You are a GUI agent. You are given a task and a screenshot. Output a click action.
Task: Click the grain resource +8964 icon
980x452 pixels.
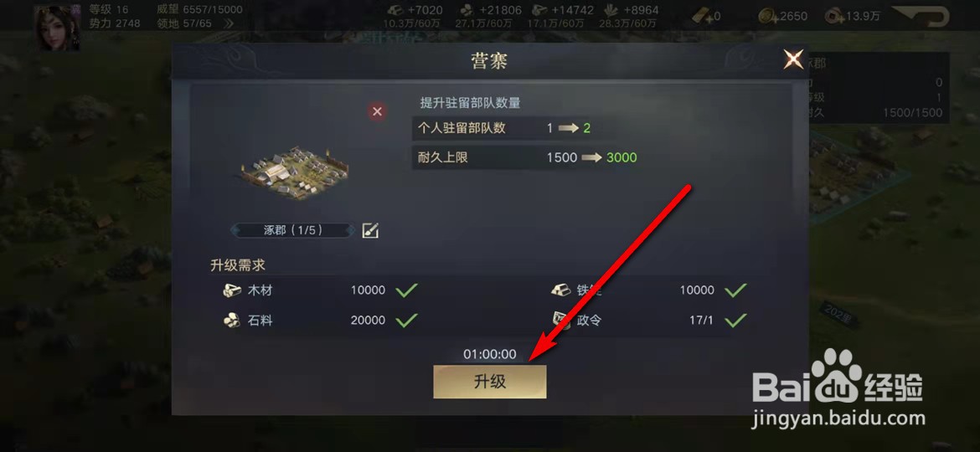point(611,10)
